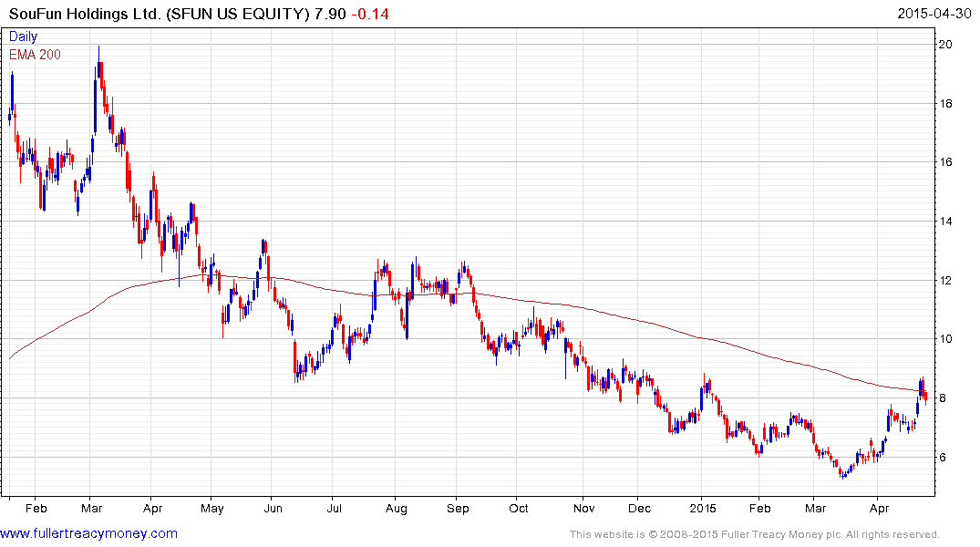The width and height of the screenshot is (980, 547).
Task: Click the price axis value 6
Action: coord(943,458)
